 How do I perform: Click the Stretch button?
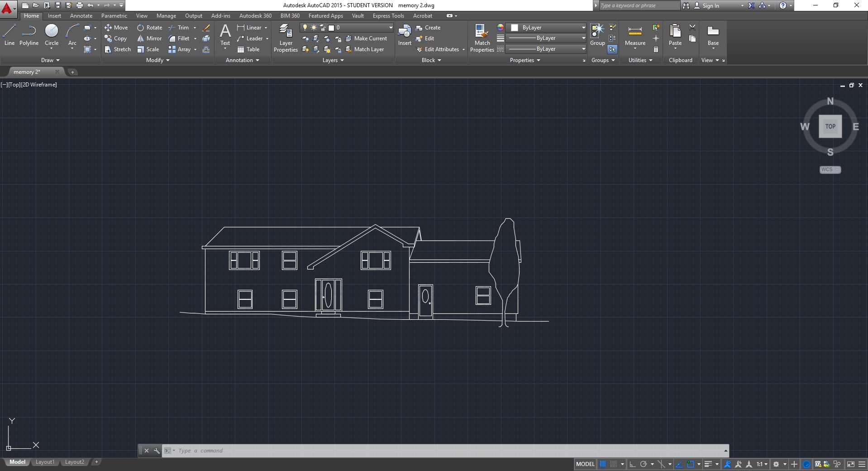(x=118, y=49)
